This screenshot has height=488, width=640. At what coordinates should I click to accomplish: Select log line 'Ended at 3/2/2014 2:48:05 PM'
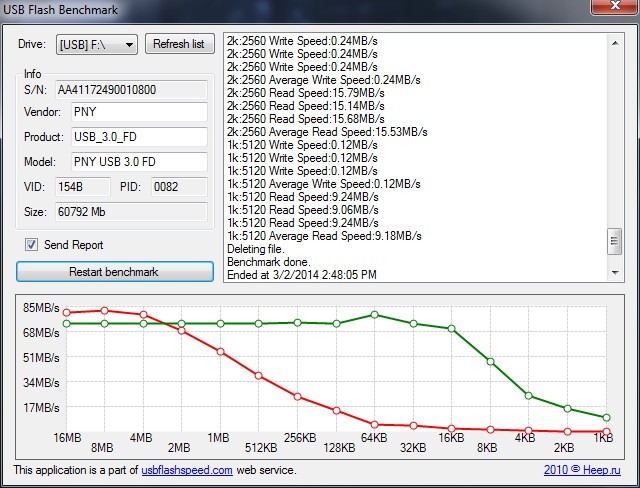[302, 275]
